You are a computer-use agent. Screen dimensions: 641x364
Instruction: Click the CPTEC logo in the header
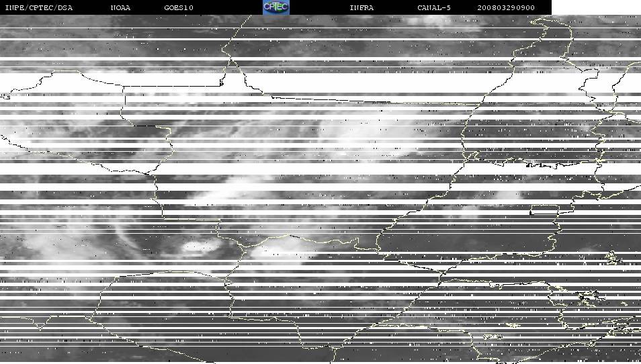coord(276,7)
